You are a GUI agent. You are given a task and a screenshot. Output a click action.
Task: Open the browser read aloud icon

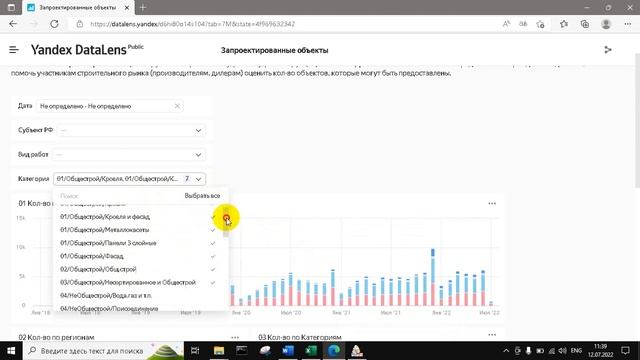tap(506, 24)
